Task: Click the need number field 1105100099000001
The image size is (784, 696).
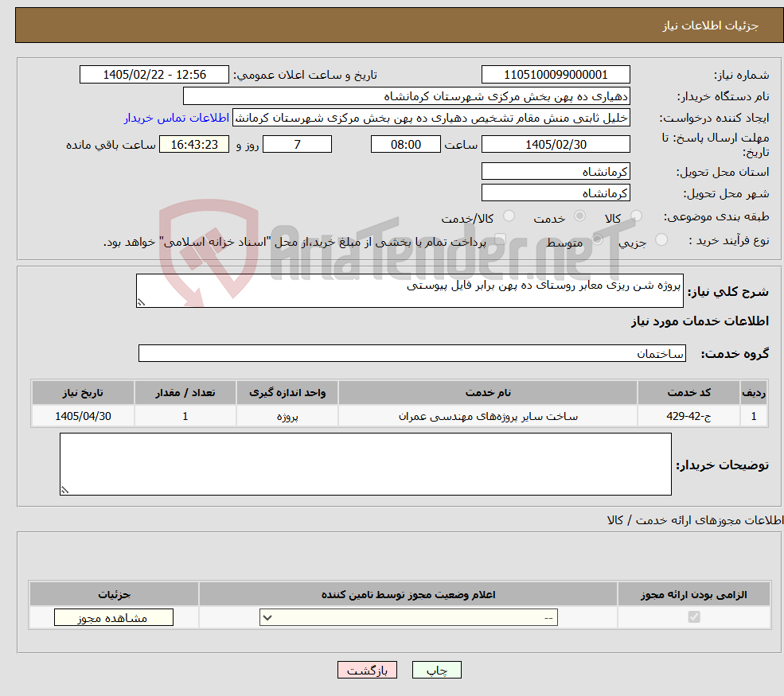Action: (556, 75)
